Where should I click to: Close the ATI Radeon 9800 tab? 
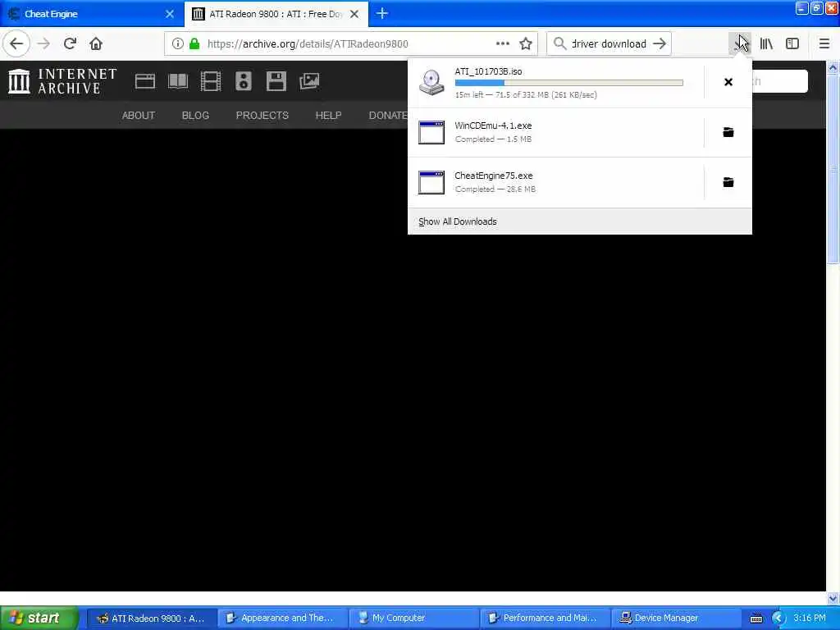click(354, 14)
